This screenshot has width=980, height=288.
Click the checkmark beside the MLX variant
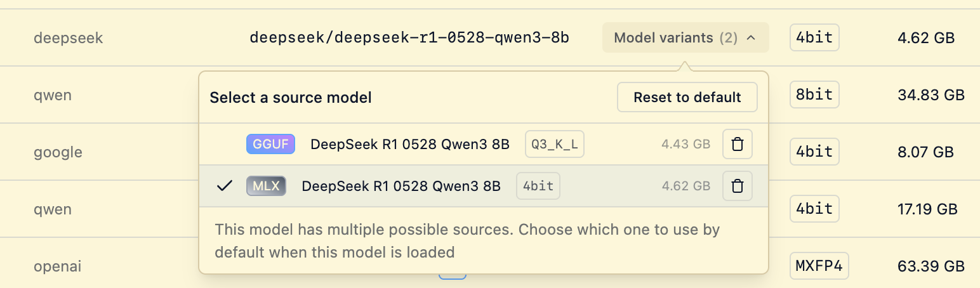224,186
